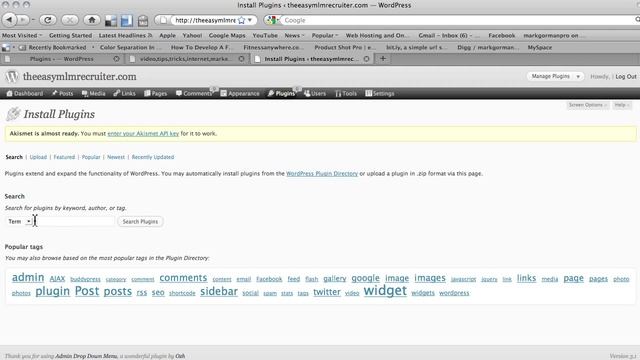Open the Appearance menu

240,93
